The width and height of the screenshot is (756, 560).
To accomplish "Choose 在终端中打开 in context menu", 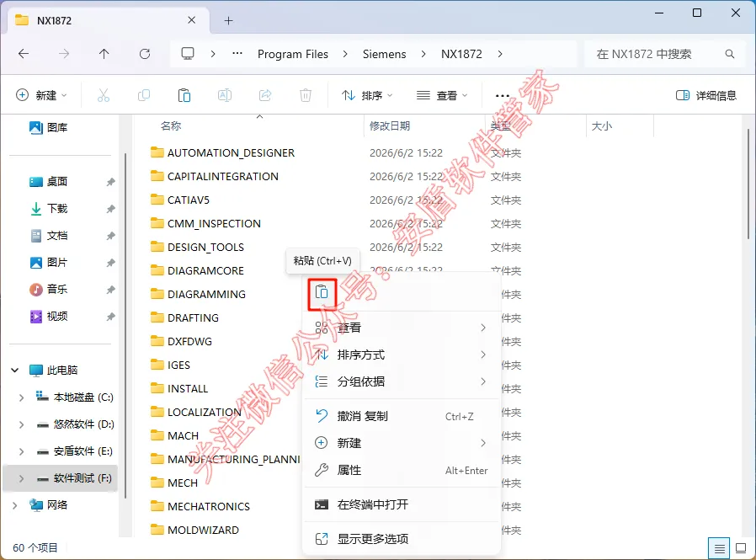I will pos(401,505).
